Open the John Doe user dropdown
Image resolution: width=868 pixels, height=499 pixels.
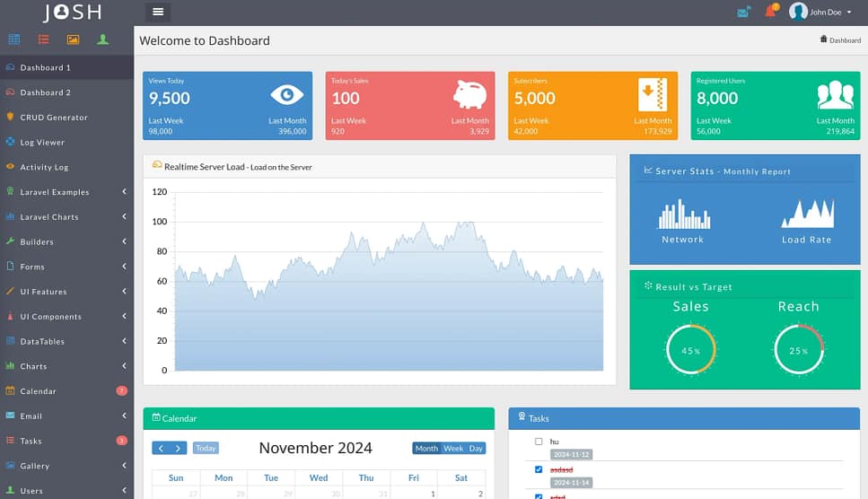click(821, 12)
